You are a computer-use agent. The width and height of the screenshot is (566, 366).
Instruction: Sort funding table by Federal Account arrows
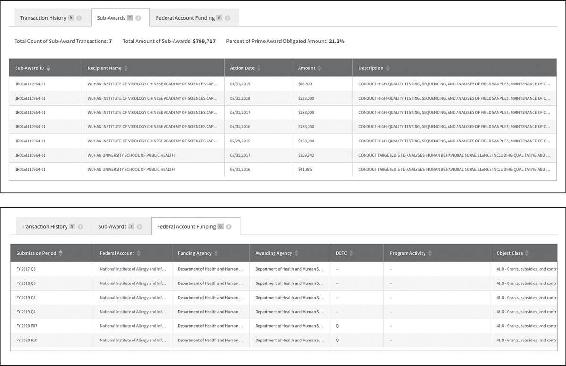[139, 253]
